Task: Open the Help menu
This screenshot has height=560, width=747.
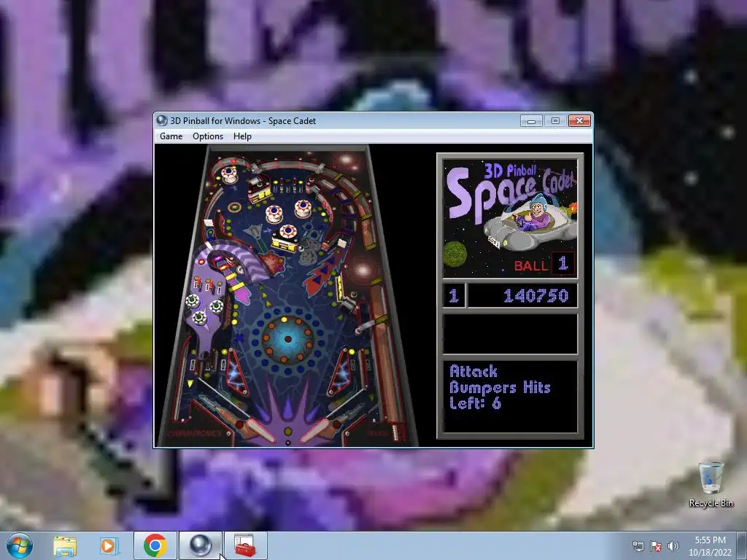Action: coord(242,136)
